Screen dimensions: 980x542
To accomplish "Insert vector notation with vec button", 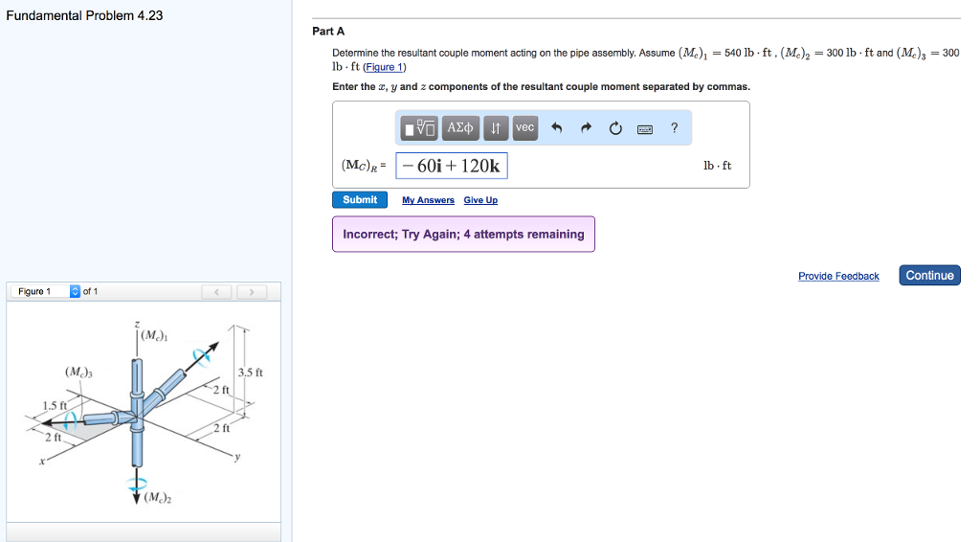I will pos(525,128).
